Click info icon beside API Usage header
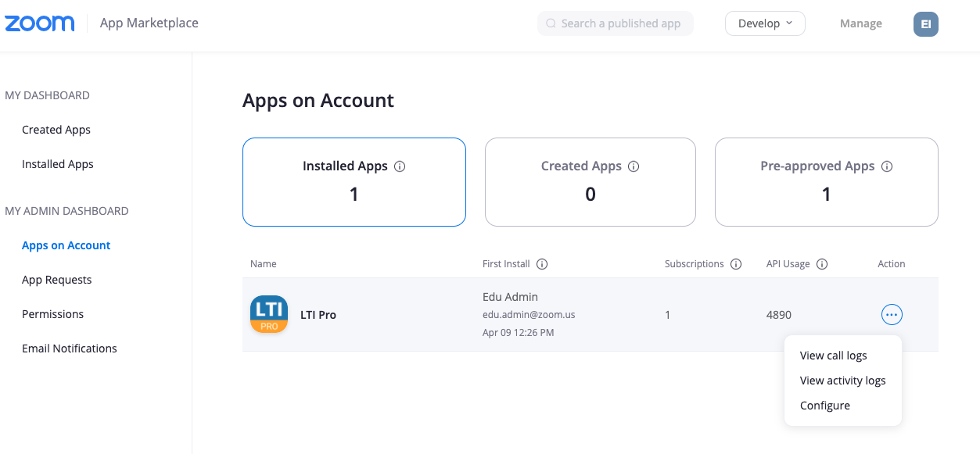 coord(822,264)
